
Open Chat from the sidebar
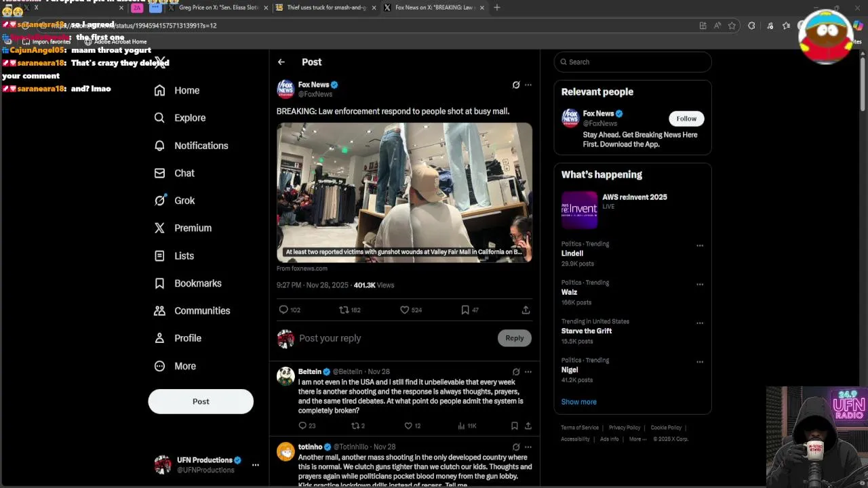[x=174, y=173]
